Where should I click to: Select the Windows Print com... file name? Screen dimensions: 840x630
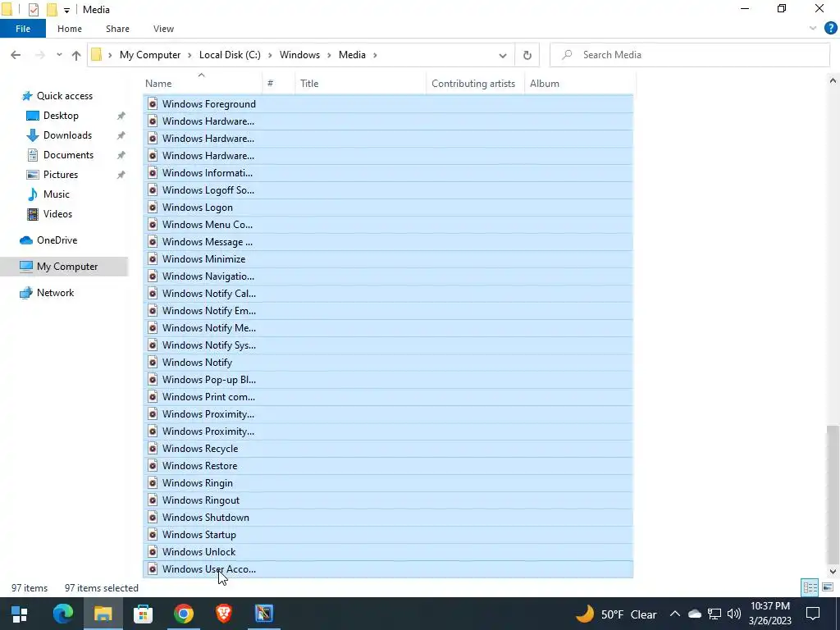click(x=208, y=396)
